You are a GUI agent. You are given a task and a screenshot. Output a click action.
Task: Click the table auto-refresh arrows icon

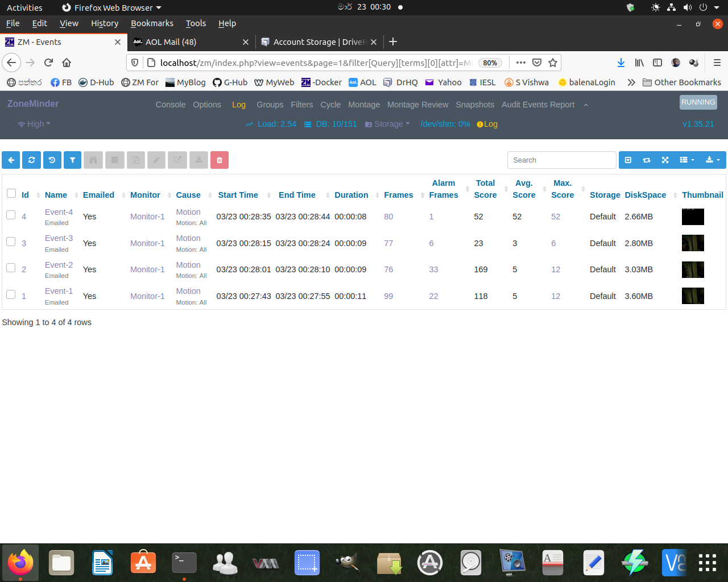(x=647, y=160)
